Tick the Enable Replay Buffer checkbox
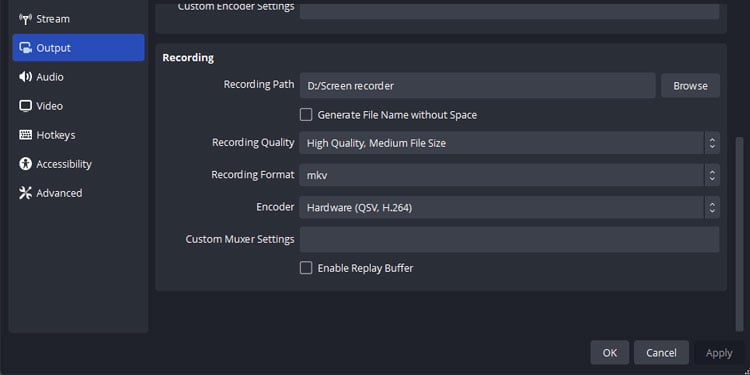This screenshot has width=750, height=375. tap(306, 268)
